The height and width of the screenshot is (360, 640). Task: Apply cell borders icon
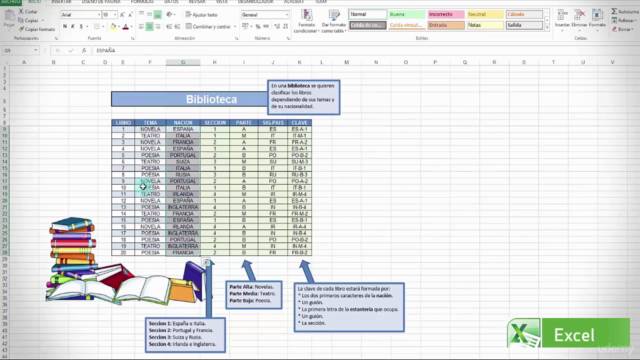[97, 27]
